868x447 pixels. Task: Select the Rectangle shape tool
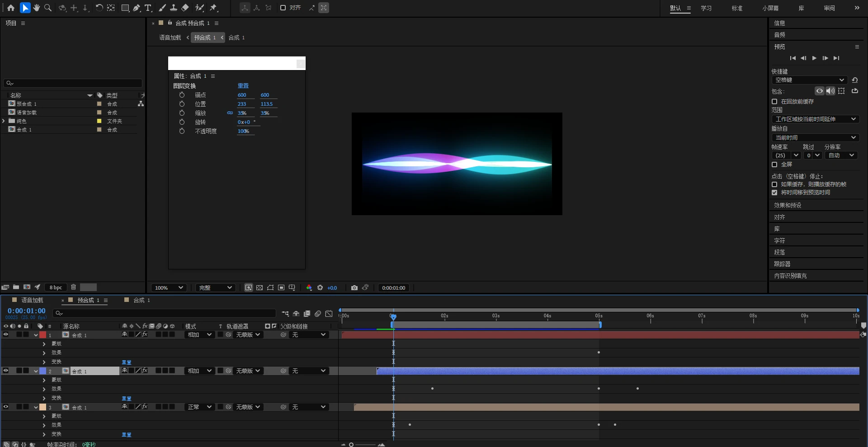(x=125, y=8)
